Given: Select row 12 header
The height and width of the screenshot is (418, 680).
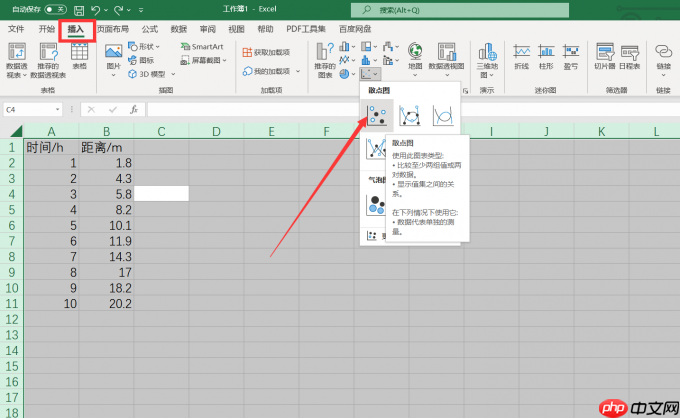Looking at the screenshot, I should pyautogui.click(x=12, y=320).
